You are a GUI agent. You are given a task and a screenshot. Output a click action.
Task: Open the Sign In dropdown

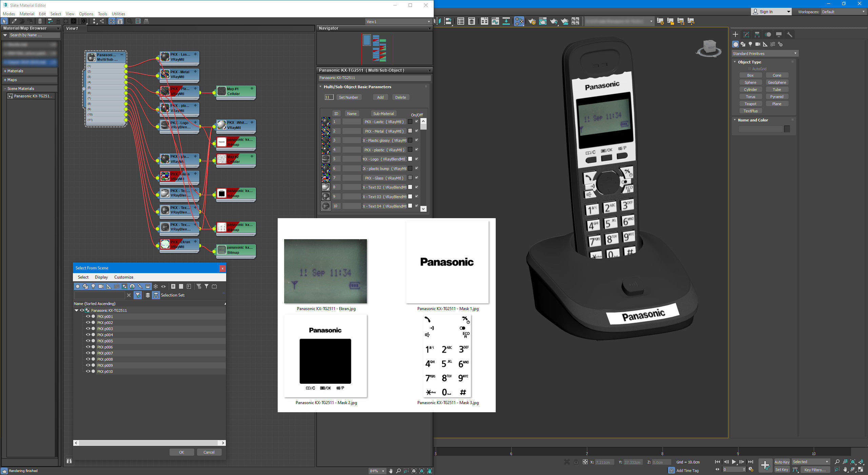pyautogui.click(x=771, y=12)
